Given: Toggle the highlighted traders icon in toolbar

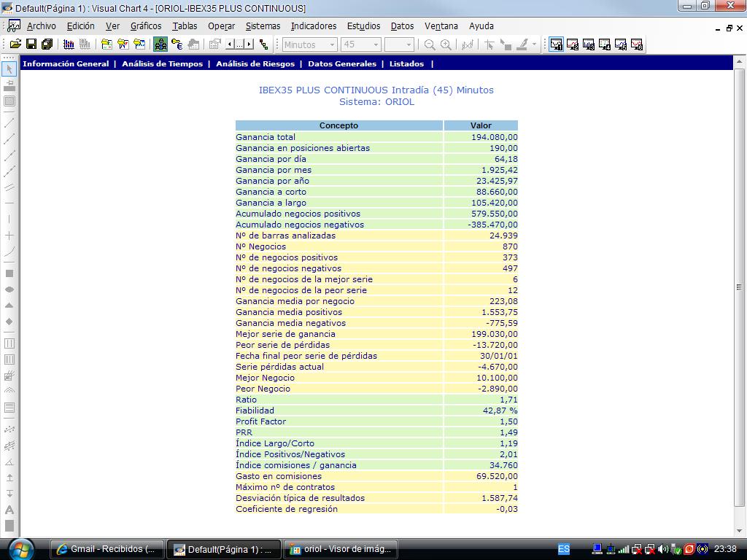Looking at the screenshot, I should [x=160, y=44].
